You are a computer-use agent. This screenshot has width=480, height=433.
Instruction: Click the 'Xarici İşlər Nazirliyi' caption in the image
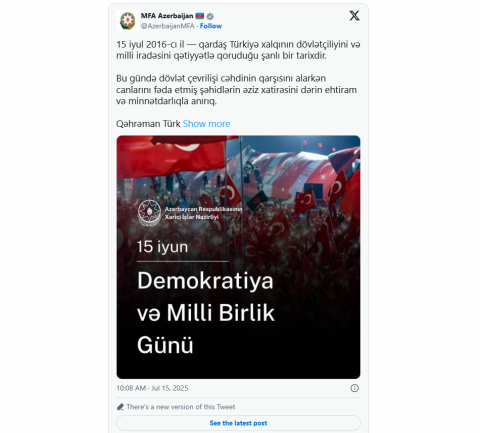pos(192,217)
